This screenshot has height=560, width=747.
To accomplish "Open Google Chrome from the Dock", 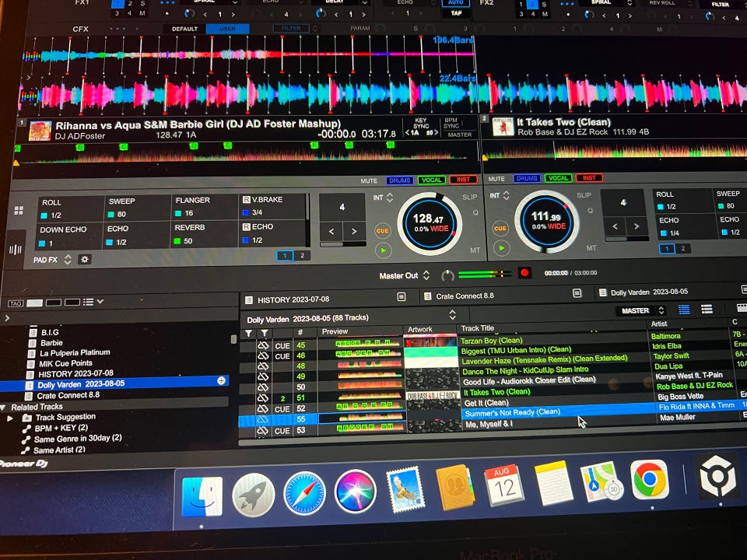I will (x=649, y=479).
